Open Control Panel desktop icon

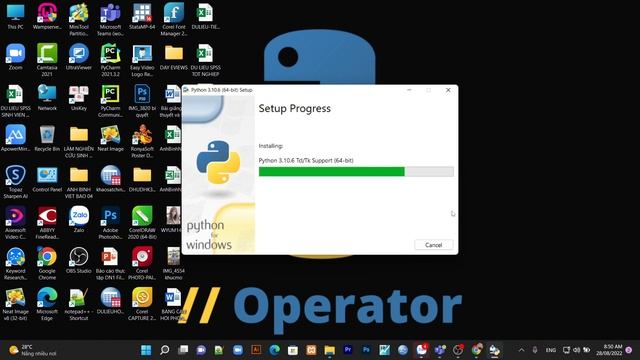click(47, 180)
